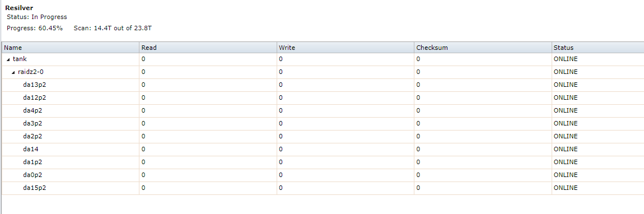Screen dimensions: 644x214
Task: Collapse the raidz2-0 vdev node
Action: (14, 72)
